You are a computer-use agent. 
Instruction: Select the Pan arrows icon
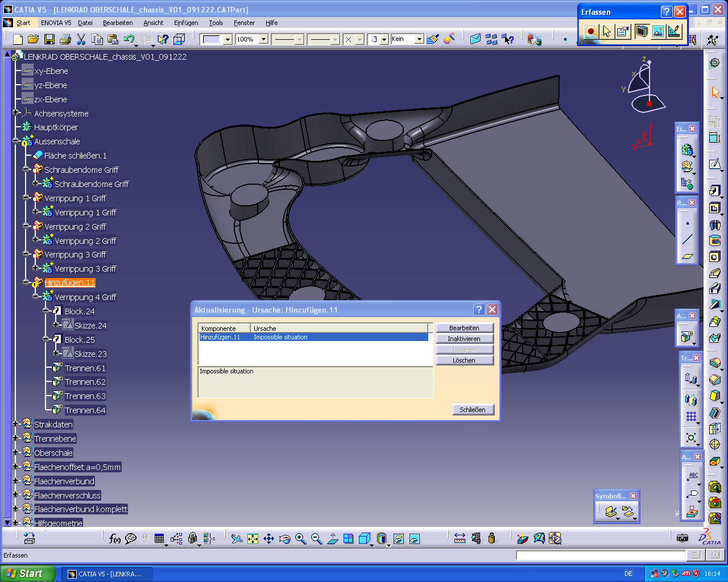click(269, 538)
